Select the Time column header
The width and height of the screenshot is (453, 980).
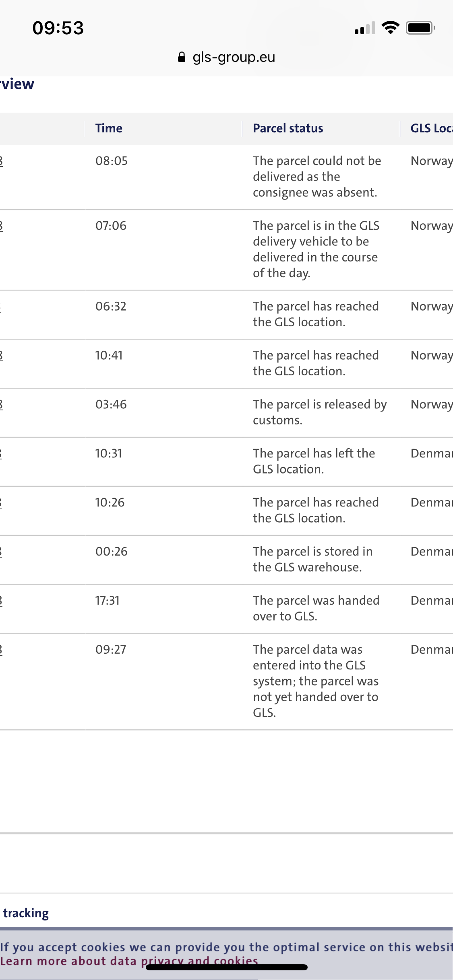[109, 128]
